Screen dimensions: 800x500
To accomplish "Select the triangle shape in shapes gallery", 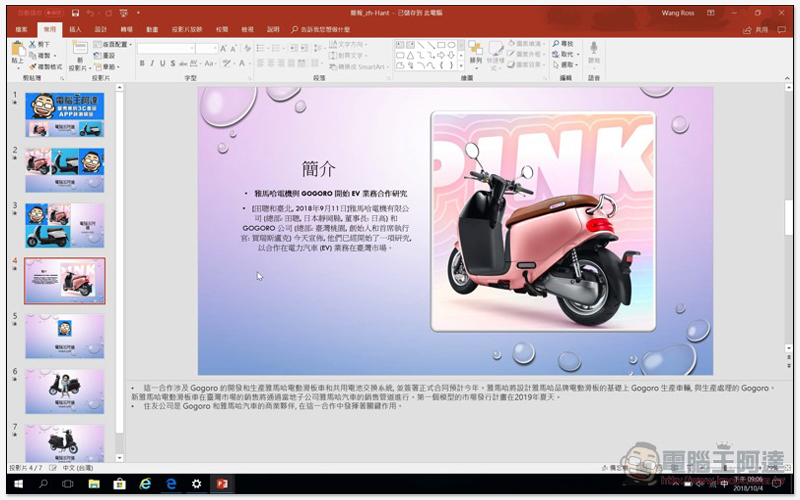I will [410, 55].
